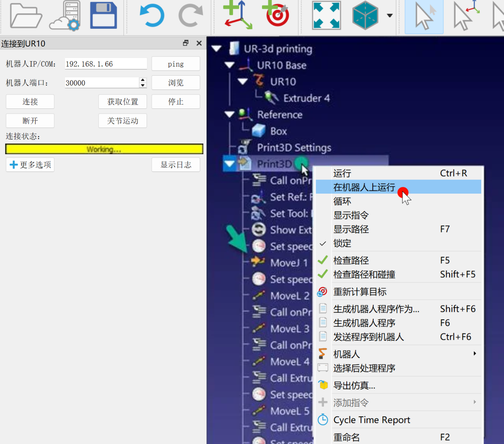The height and width of the screenshot is (444, 504).
Task: Click the Add reference frame icon
Action: (238, 16)
